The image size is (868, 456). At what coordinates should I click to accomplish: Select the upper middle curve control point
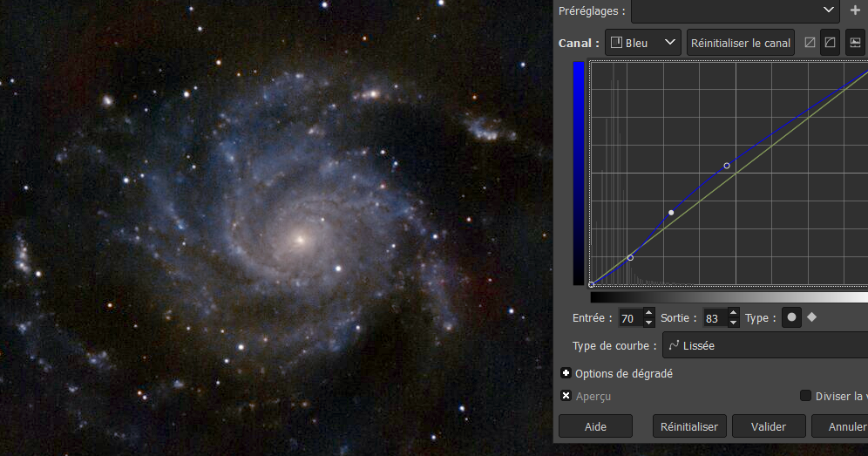pos(727,166)
